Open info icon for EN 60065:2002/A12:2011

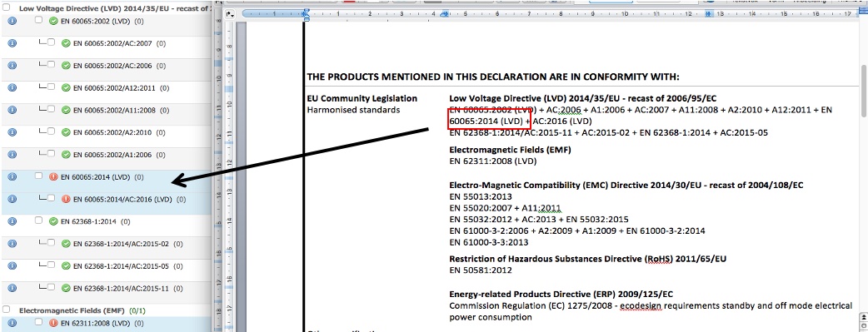click(12, 87)
